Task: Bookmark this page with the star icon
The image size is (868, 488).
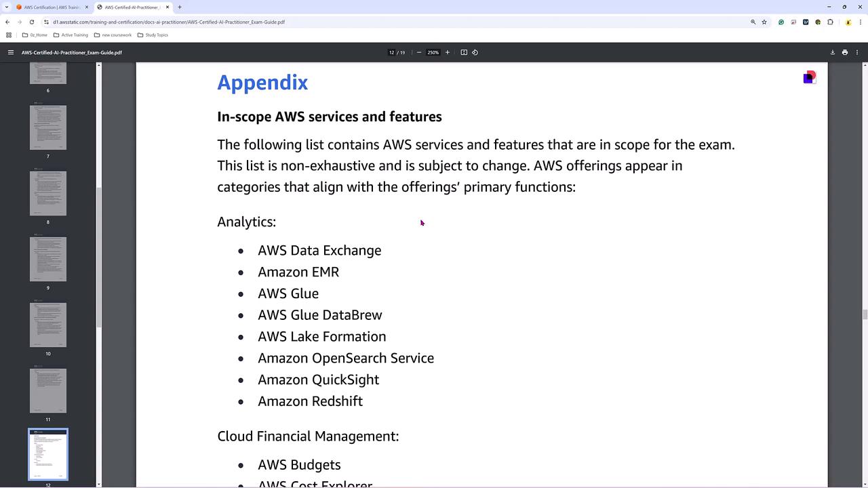Action: (764, 22)
